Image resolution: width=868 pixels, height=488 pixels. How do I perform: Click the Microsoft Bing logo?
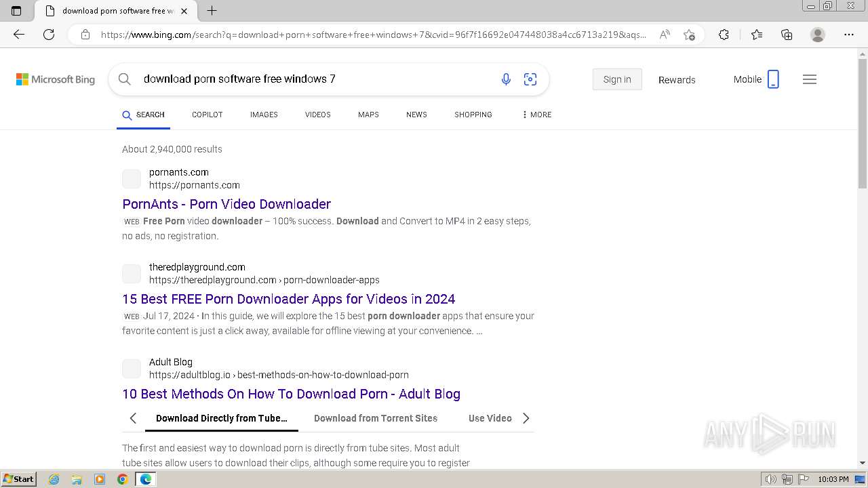coord(56,79)
